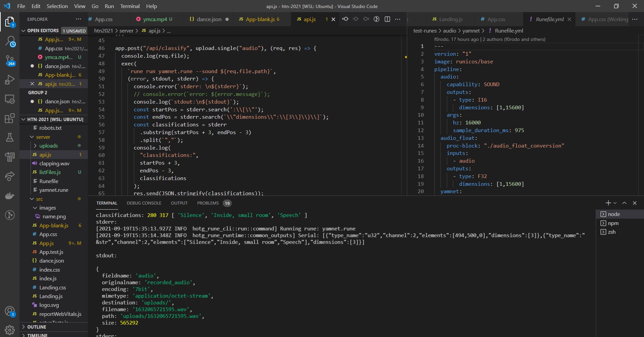The height and width of the screenshot is (337, 644).
Task: Select the zsh terminal instance
Action: [611, 232]
